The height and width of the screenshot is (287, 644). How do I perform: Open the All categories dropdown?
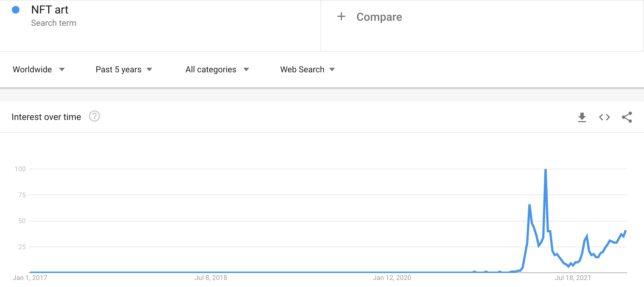(x=217, y=70)
